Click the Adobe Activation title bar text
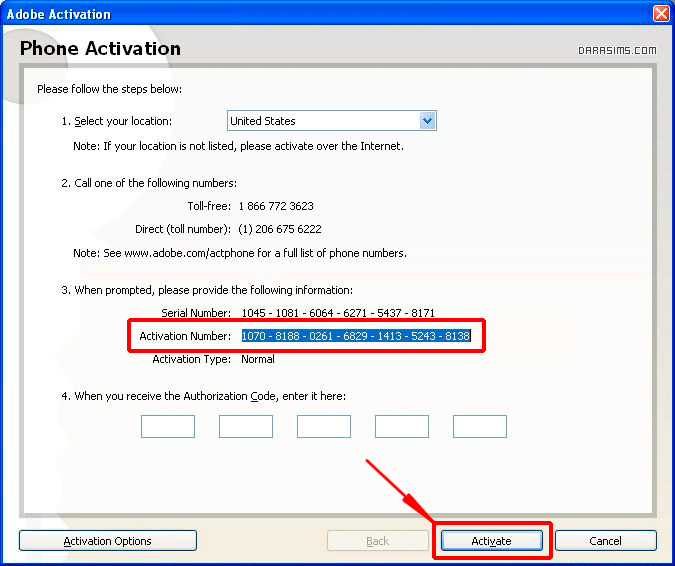 [59, 14]
